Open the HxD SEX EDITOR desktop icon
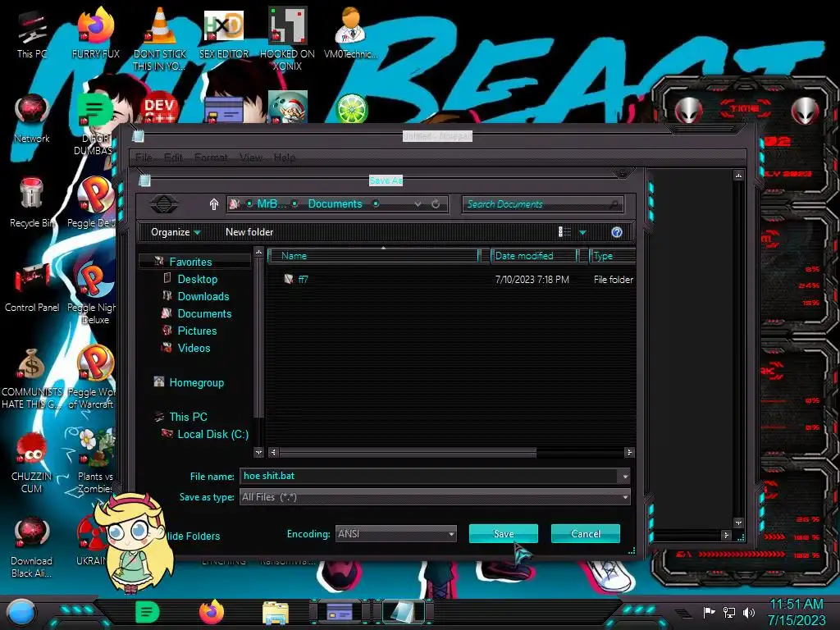The height and width of the screenshot is (630, 840). pos(223,33)
